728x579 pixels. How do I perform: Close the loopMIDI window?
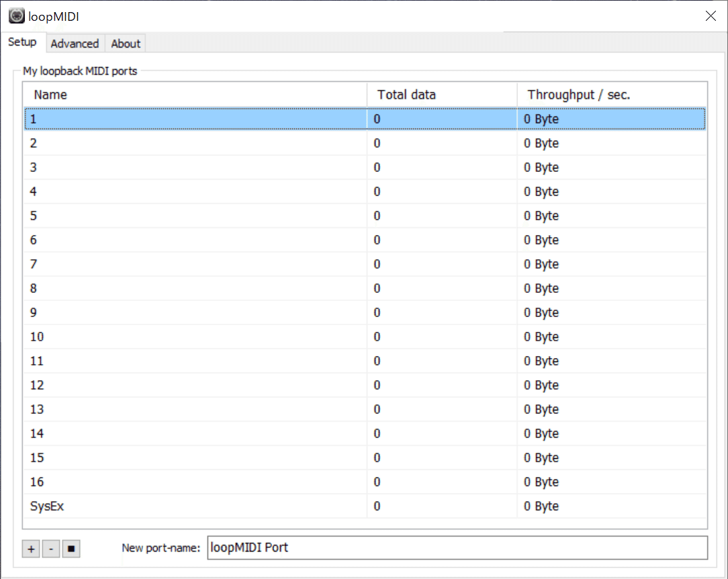[x=711, y=16]
